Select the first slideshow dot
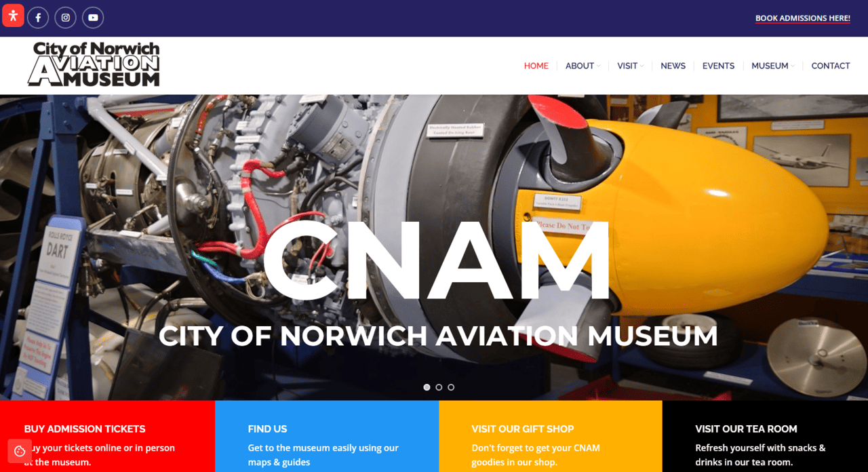Viewport: 868px width, 472px height. point(427,387)
